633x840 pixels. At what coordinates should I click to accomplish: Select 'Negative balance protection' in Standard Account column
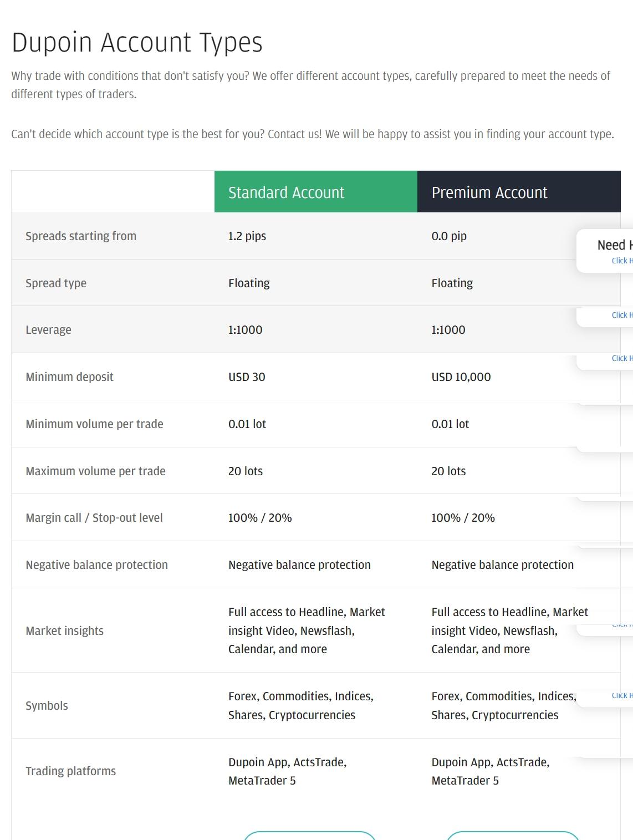tap(299, 565)
